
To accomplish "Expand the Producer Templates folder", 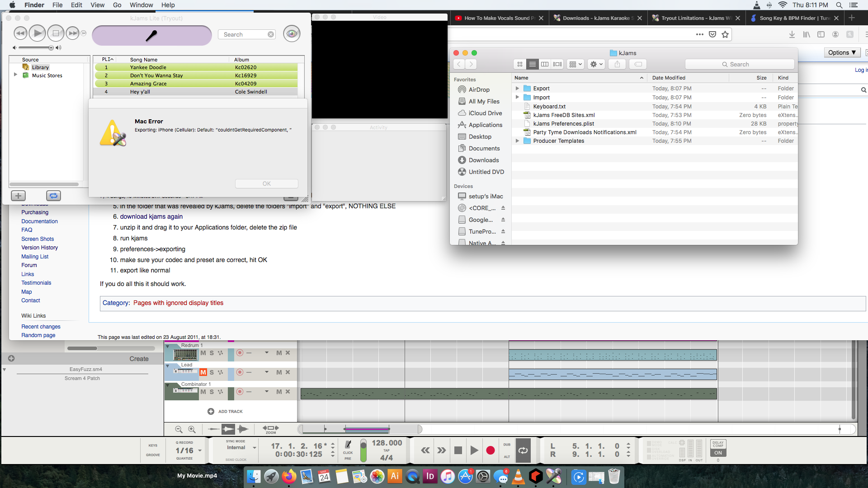I will click(517, 141).
